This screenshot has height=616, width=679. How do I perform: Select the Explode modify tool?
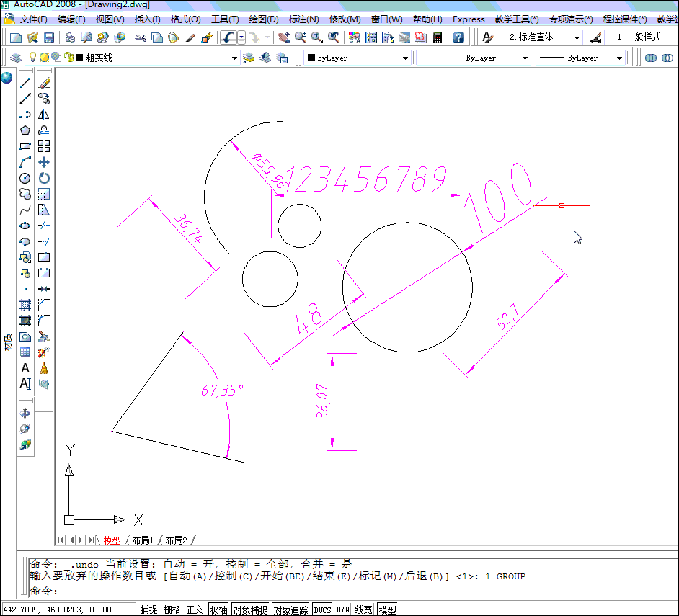click(x=44, y=352)
